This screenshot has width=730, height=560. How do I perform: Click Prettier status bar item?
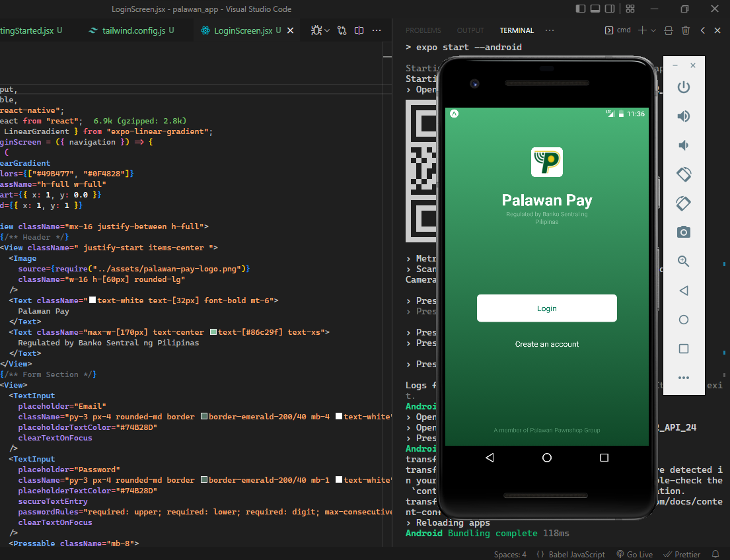tap(682, 555)
